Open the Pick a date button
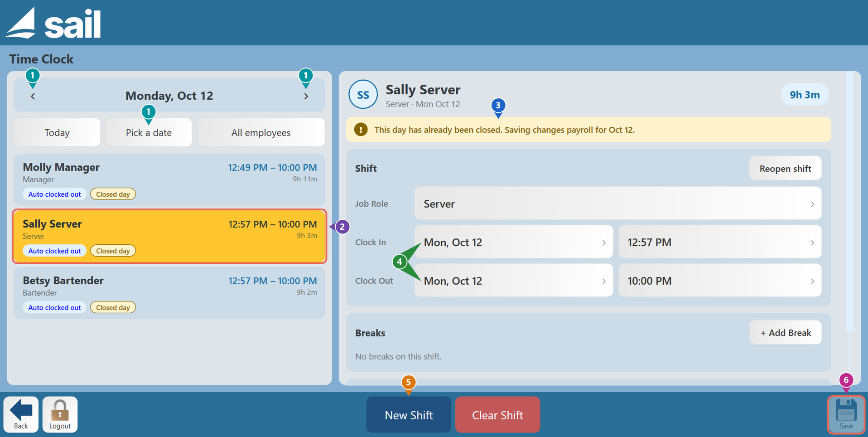This screenshot has width=868, height=437. point(149,132)
